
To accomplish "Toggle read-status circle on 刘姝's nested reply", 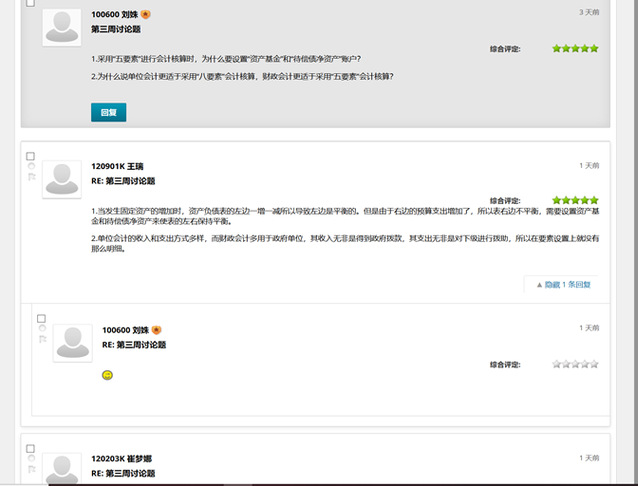I will 41,329.
